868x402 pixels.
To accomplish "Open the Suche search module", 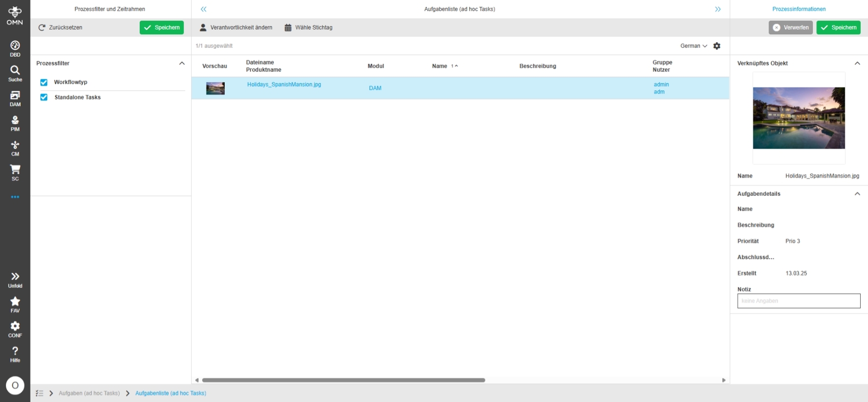I will coord(15,73).
